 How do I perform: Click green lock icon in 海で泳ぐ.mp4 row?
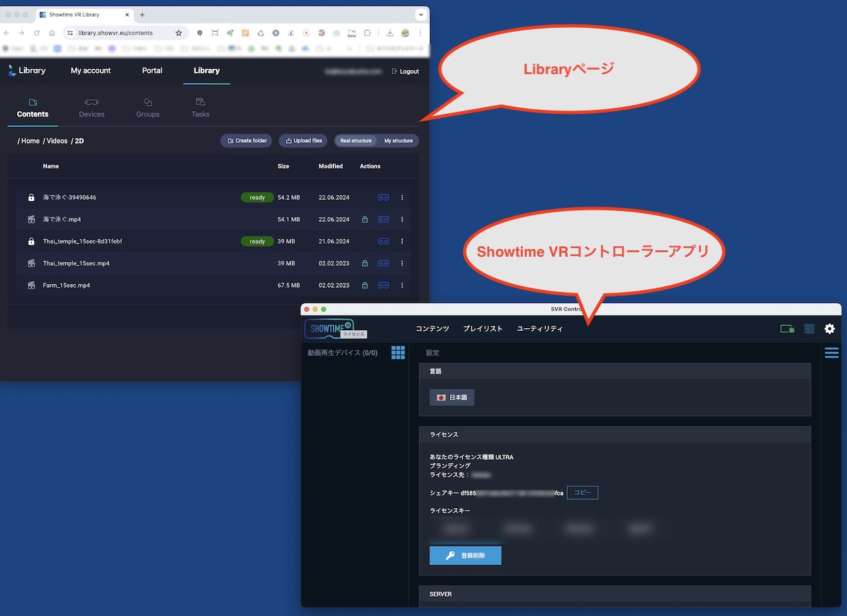[365, 219]
